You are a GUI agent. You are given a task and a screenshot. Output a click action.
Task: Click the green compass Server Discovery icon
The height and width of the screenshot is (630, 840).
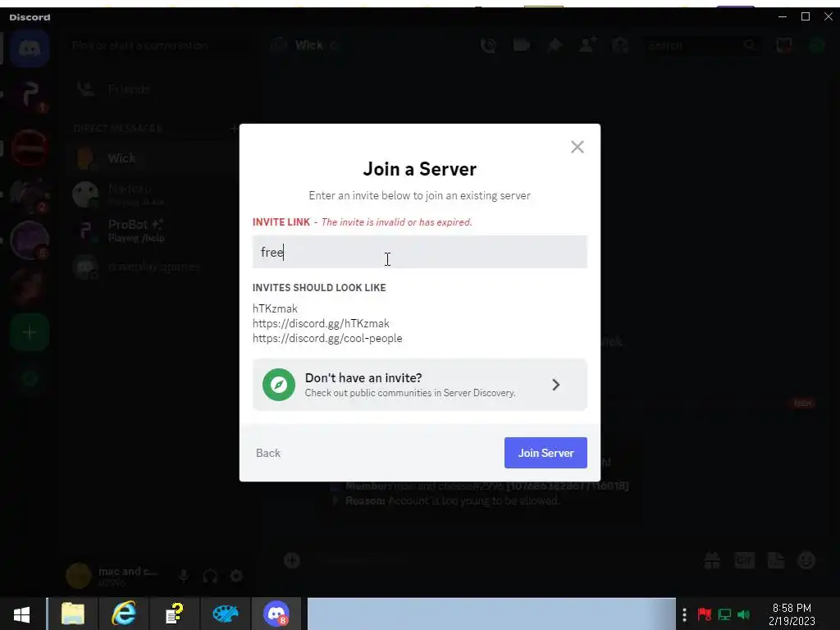279,385
